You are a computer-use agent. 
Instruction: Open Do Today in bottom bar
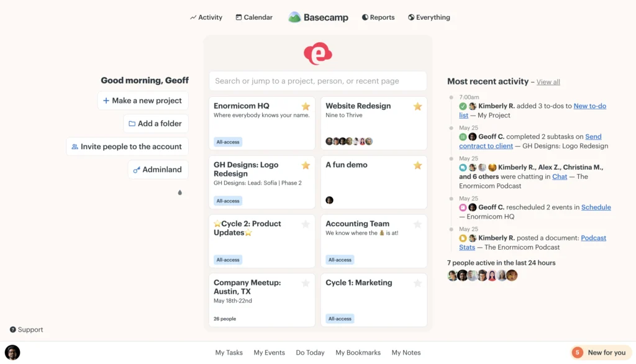tap(311, 353)
